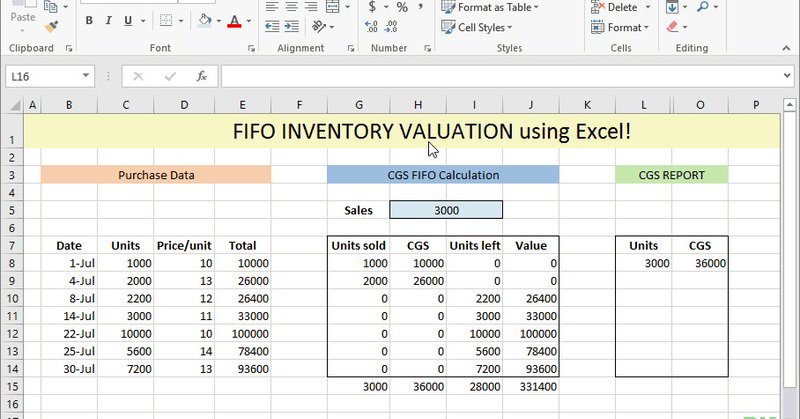
Task: Click Enter checkmark in formula bar
Action: [170, 77]
